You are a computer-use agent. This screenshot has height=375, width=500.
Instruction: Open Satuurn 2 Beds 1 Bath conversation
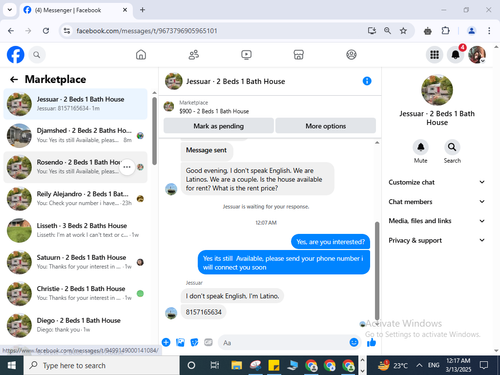(75, 262)
